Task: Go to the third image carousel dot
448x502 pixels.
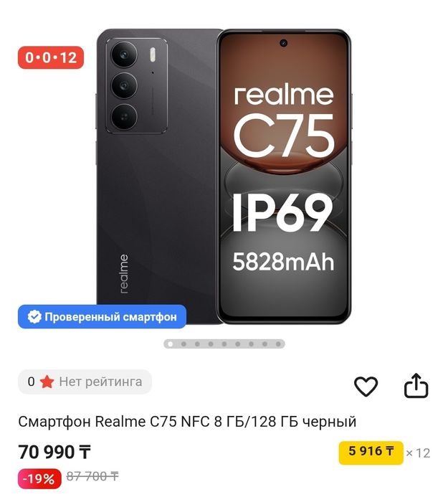Action: point(197,344)
